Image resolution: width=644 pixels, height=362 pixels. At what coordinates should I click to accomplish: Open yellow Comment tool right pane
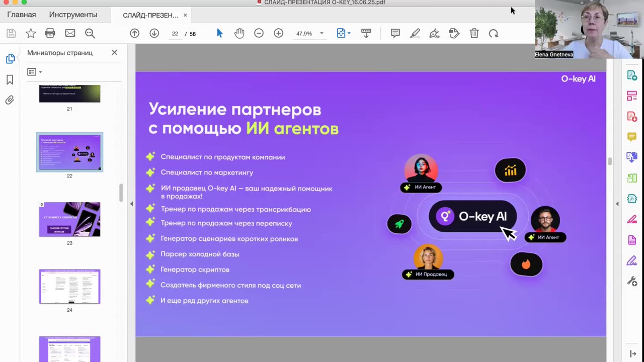coord(632,137)
